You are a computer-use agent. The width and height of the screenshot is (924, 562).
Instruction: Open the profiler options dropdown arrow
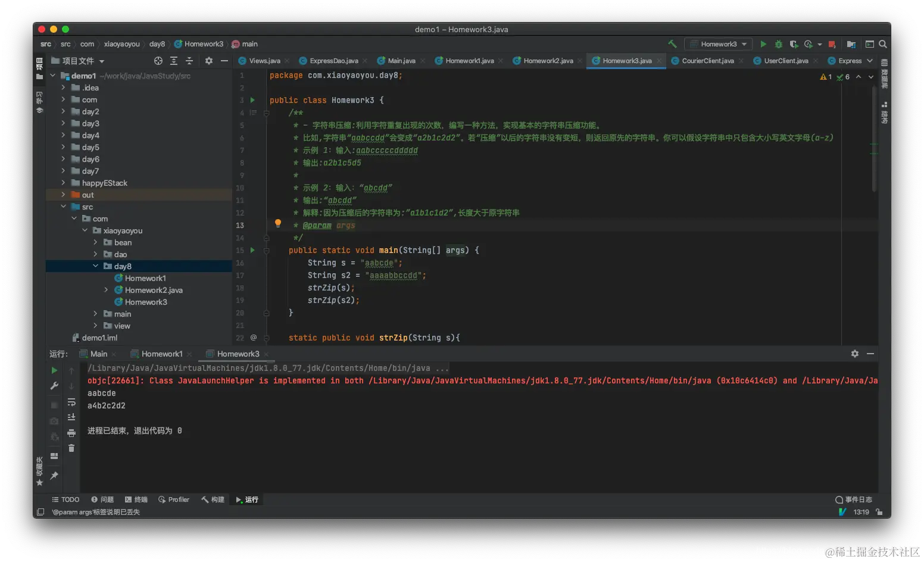tap(820, 45)
